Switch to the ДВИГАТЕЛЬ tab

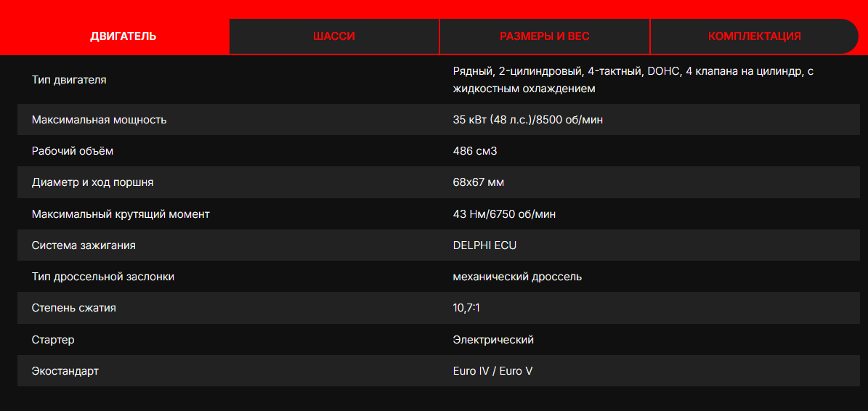pyautogui.click(x=123, y=36)
